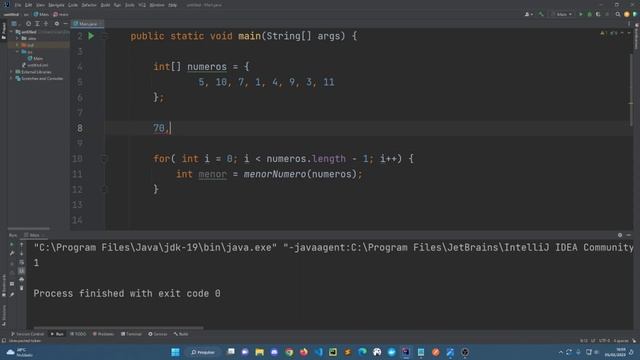Clear console with trash icon
The image size is (640, 360).
(22, 288)
